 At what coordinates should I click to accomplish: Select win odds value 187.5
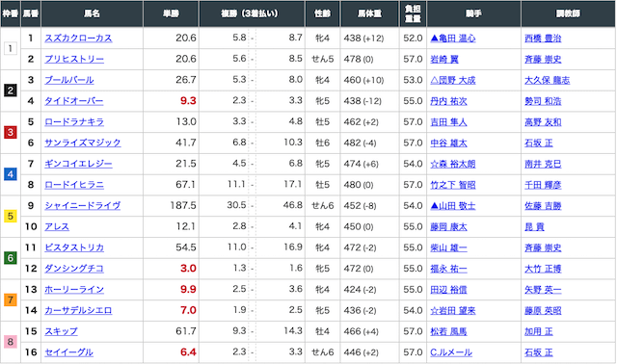point(183,205)
